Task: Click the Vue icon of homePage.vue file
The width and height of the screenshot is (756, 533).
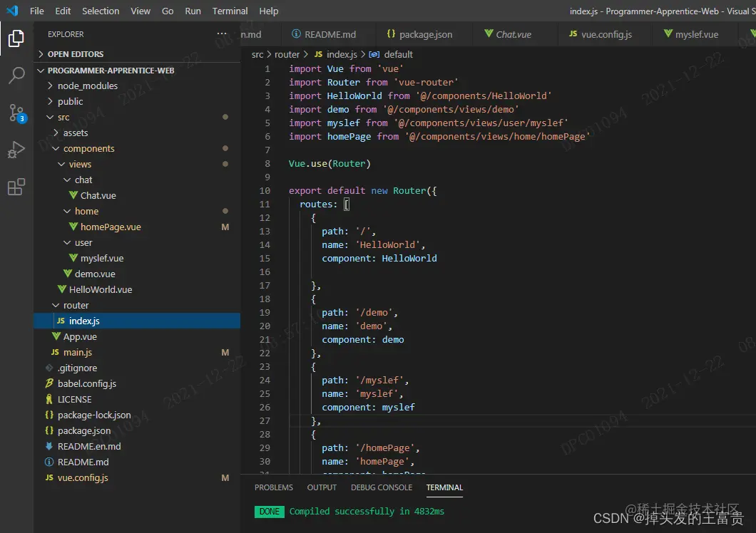Action: coord(73,227)
